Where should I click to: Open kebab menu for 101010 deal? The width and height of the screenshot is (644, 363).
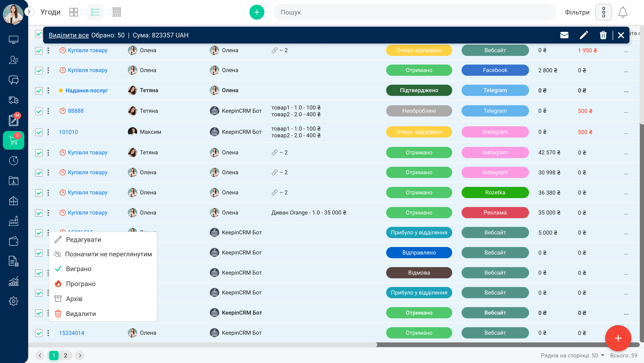(48, 132)
